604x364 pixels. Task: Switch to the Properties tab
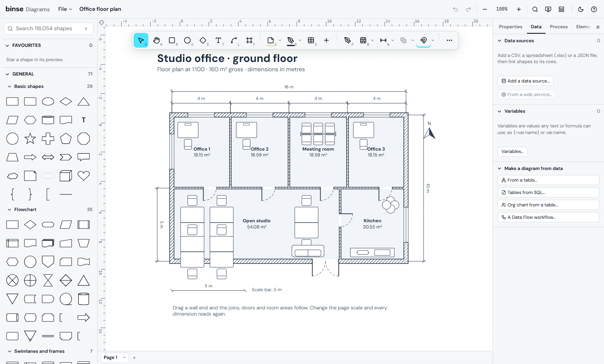coord(511,27)
